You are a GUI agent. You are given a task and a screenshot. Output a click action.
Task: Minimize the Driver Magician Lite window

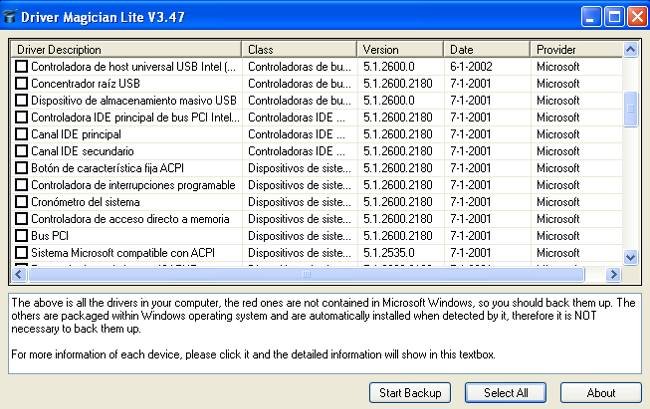(591, 17)
